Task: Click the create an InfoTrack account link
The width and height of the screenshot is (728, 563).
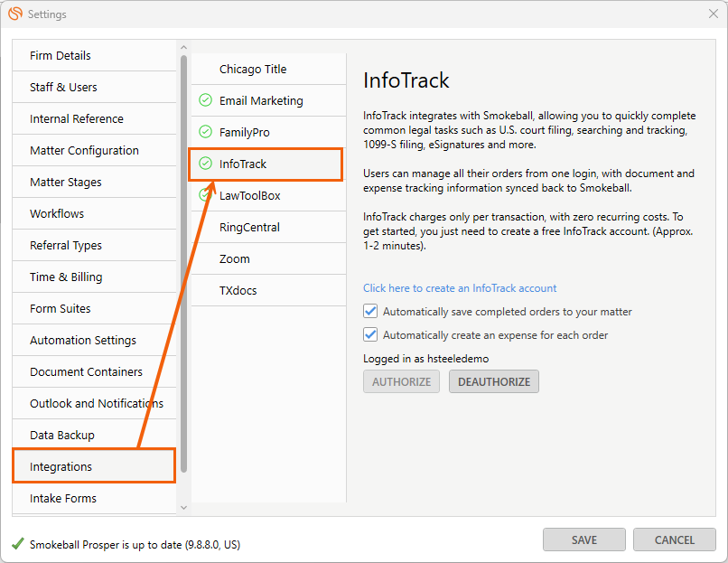Action: click(460, 288)
